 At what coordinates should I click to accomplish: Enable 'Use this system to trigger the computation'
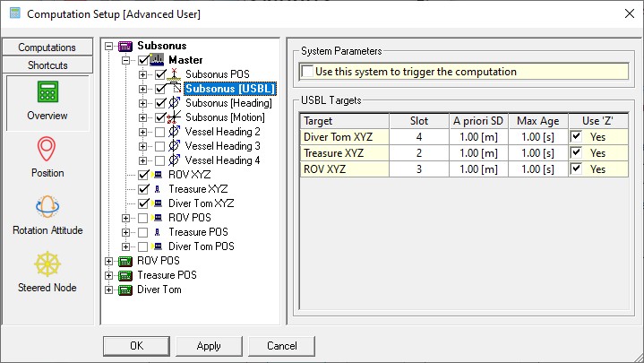pos(307,71)
